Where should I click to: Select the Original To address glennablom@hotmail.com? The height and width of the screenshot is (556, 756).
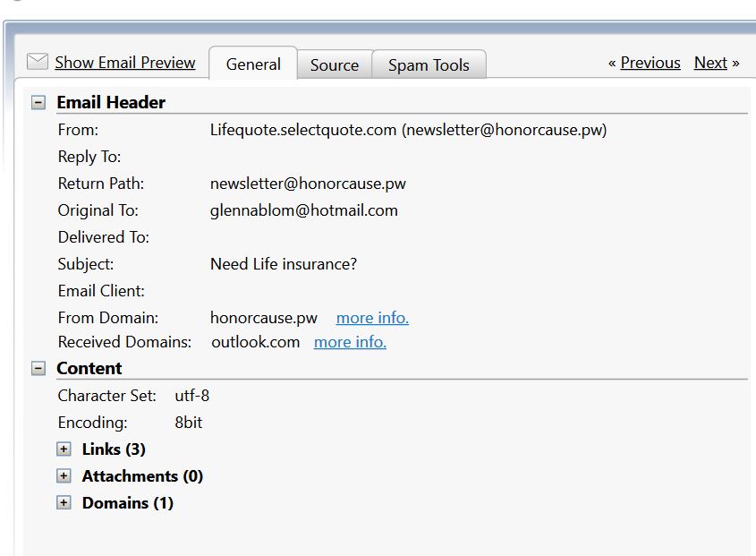pyautogui.click(x=304, y=211)
